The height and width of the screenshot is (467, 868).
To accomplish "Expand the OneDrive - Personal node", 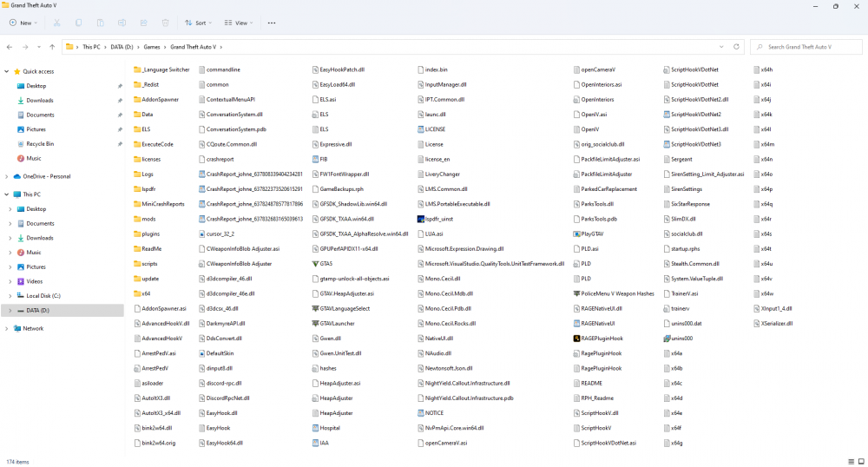I will (x=7, y=176).
